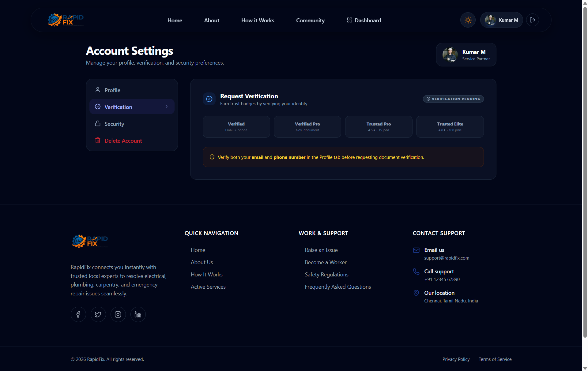Click the padlock icon next to Security
588x371 pixels.
[x=98, y=123]
